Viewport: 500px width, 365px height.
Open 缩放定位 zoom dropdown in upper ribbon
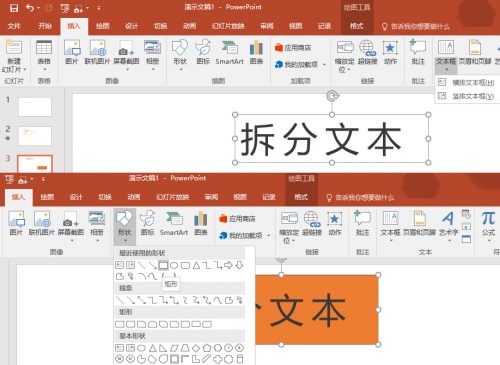345,65
